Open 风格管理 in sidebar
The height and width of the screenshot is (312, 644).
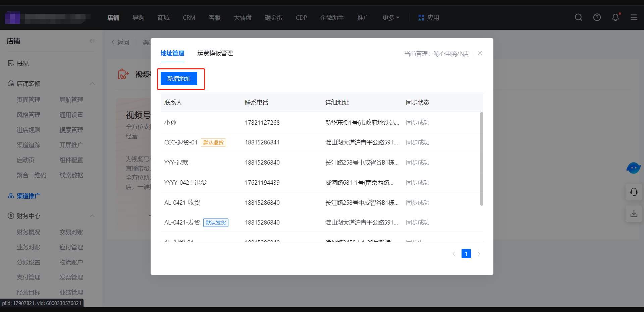pos(29,115)
